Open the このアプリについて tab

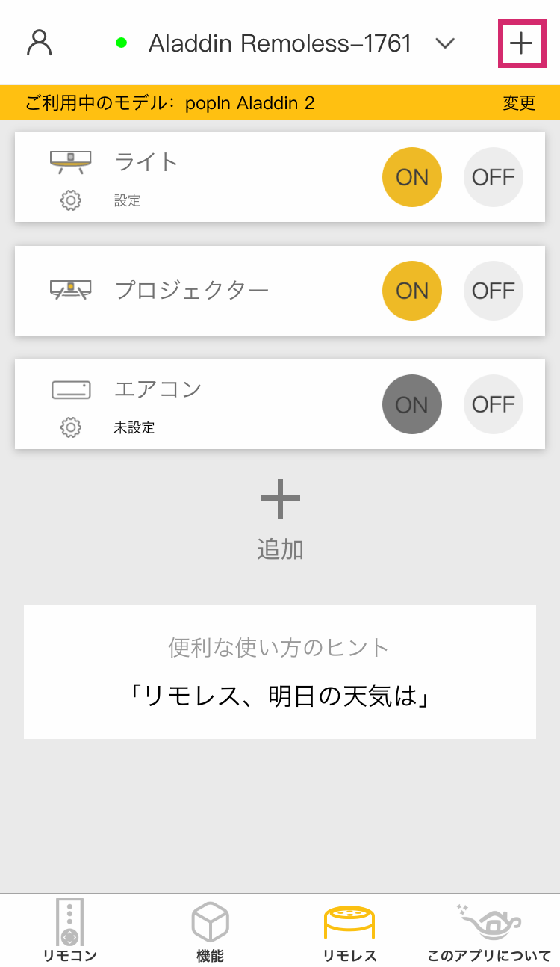click(489, 930)
